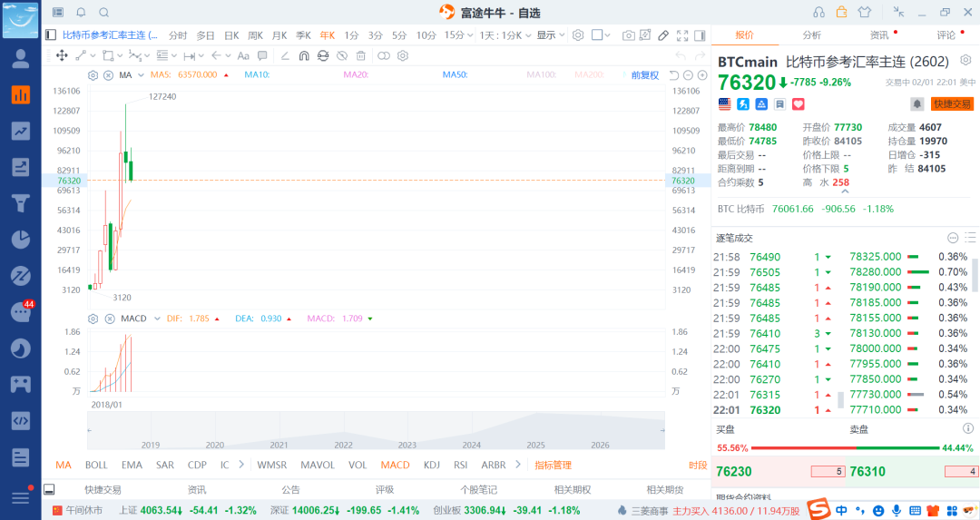Select the magnet snap tool
This screenshot has height=520, width=980.
pos(304,55)
